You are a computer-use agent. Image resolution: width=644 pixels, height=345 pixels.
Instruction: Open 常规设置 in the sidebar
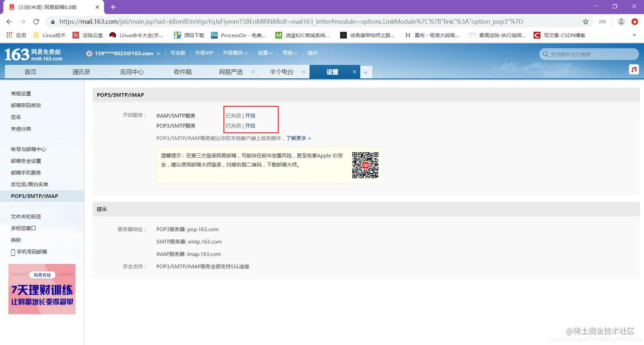(21, 94)
